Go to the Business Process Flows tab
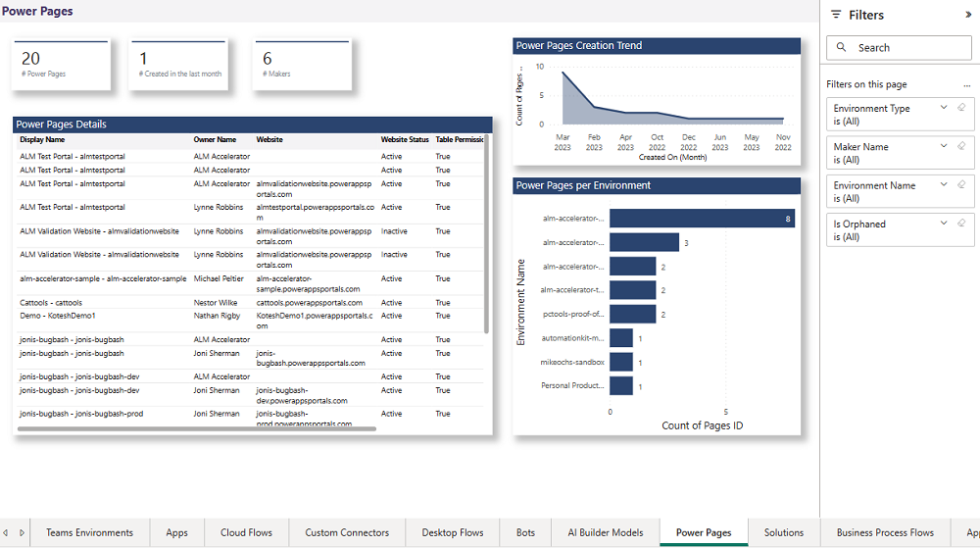 click(x=885, y=533)
